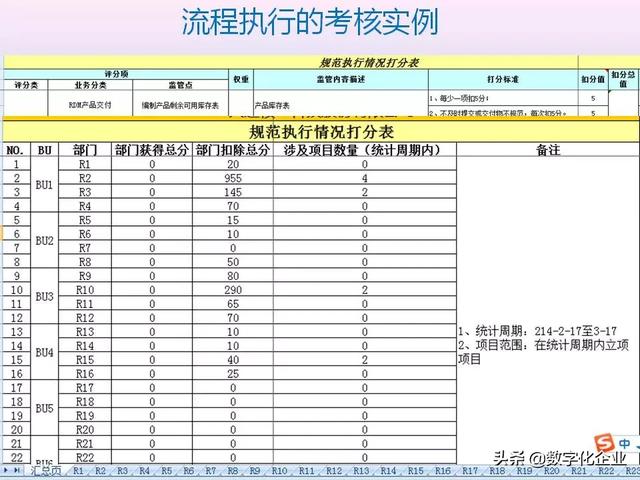Click R16's 部门扣除总分 cell showing 25
Viewport: 640px width, 480px height.
pos(233,373)
